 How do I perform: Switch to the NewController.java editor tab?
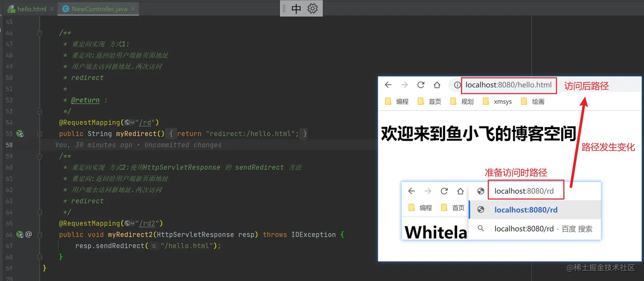[99, 9]
